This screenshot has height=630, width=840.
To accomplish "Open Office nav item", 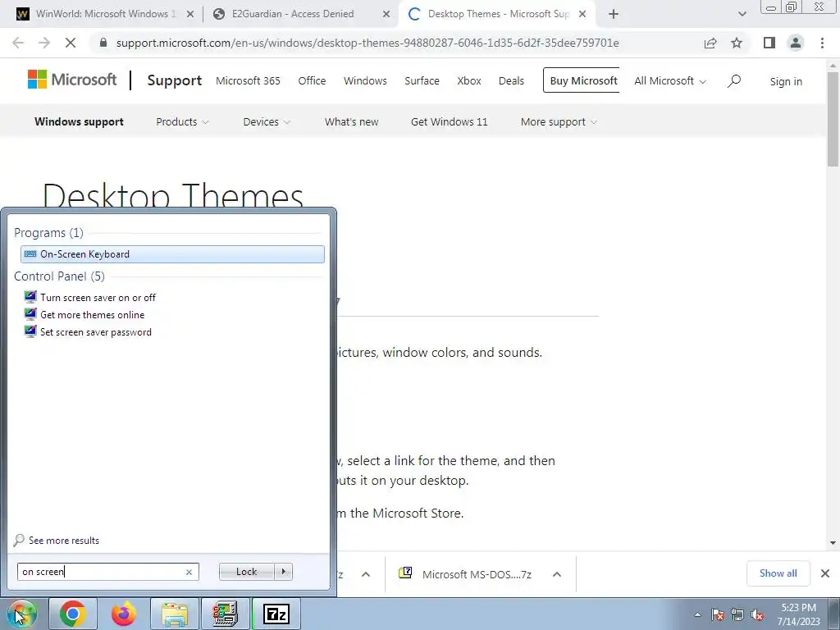I will pyautogui.click(x=312, y=80).
